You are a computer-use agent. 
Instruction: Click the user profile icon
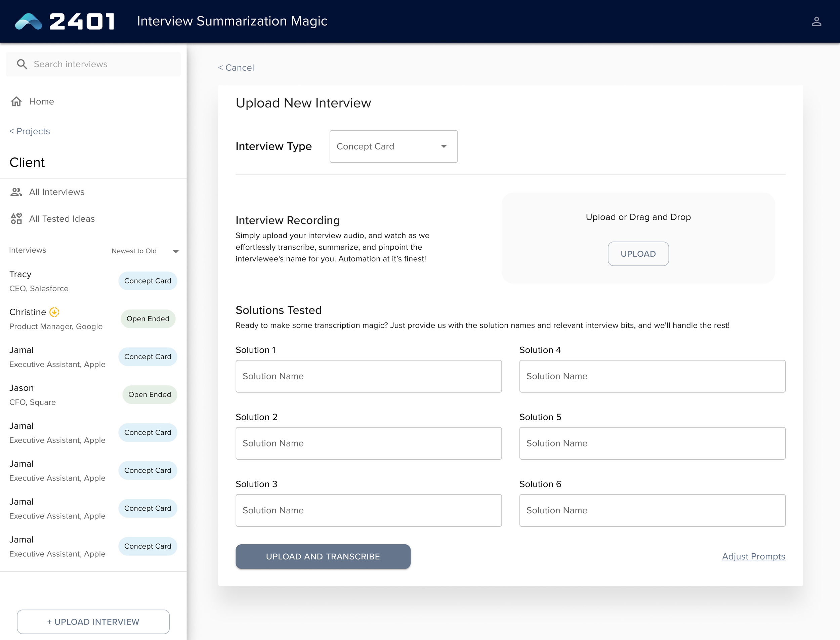pos(816,22)
